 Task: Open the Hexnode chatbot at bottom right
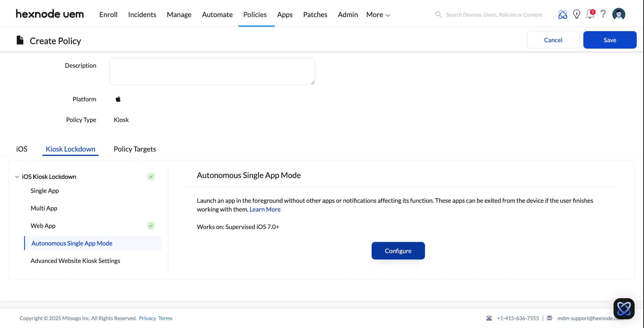[x=624, y=308]
